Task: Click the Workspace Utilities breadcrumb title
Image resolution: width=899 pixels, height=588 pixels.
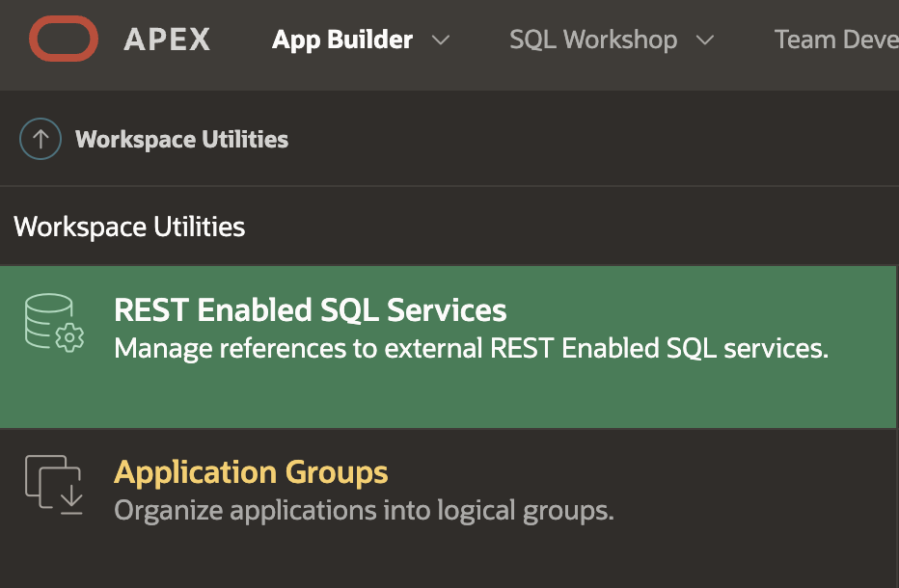Action: [x=181, y=139]
